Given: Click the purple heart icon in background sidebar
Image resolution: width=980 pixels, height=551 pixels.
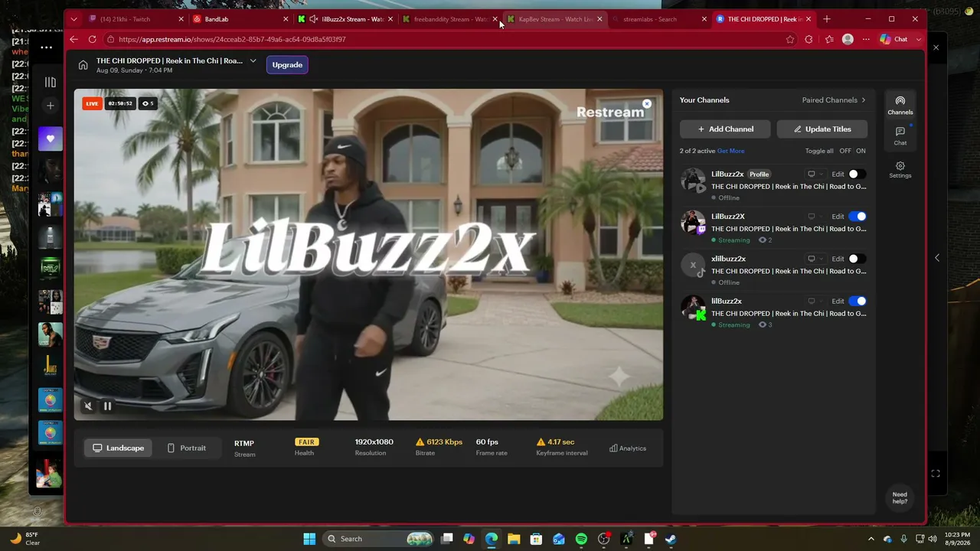Looking at the screenshot, I should 51,139.
